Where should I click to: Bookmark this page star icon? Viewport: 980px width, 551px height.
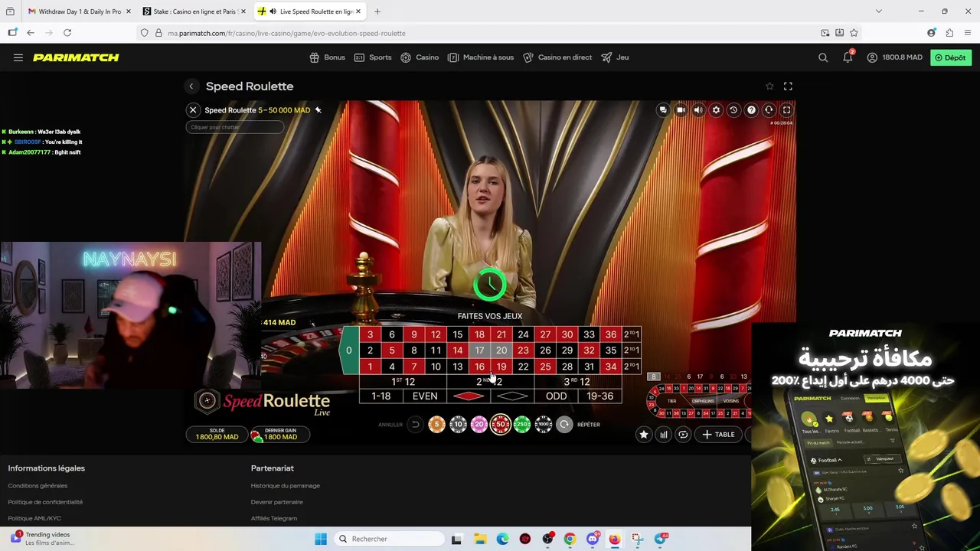tap(854, 33)
